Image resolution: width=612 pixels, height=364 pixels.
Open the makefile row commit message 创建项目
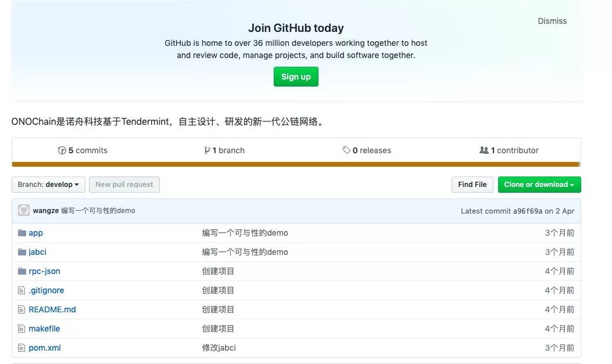[x=218, y=329]
